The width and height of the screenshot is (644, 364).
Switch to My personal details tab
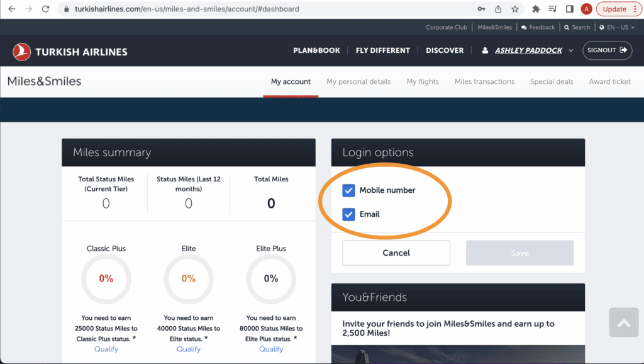coord(358,81)
